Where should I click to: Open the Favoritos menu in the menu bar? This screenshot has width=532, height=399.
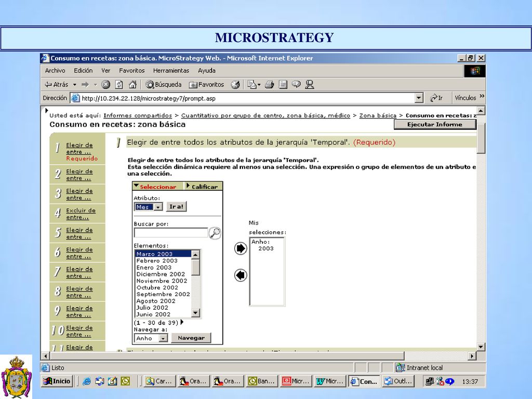(x=131, y=71)
